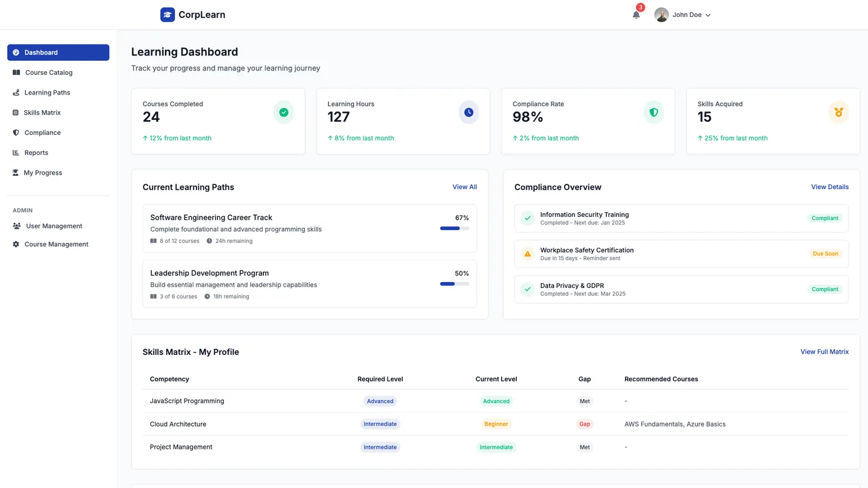The width and height of the screenshot is (868, 488).
Task: Click the Compliance Rate shield icon
Action: point(653,113)
